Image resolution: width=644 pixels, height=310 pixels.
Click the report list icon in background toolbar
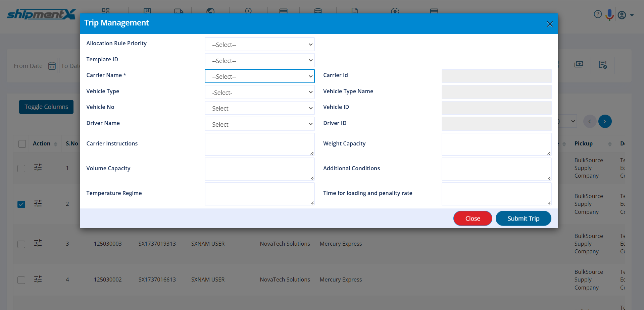pos(603,64)
